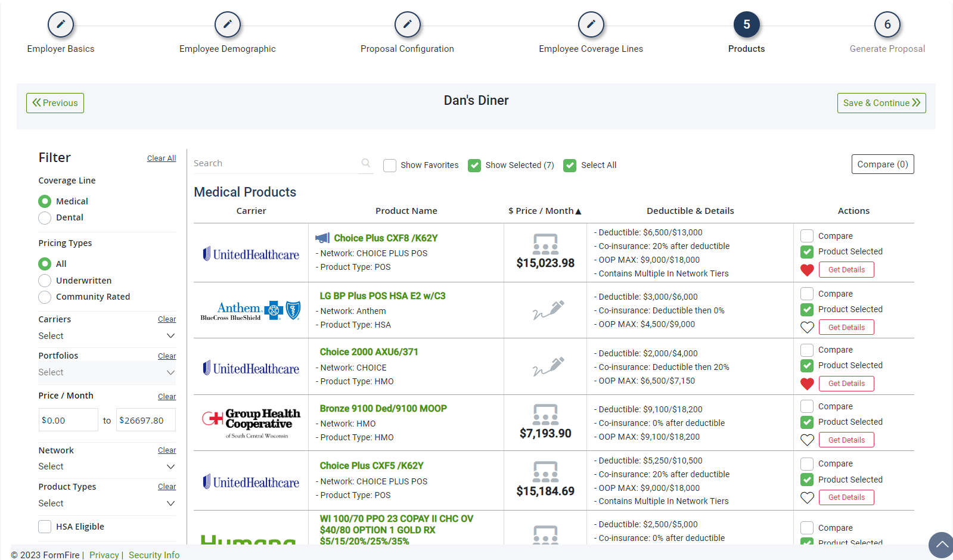Go to Employer Basics step label

pyautogui.click(x=61, y=49)
